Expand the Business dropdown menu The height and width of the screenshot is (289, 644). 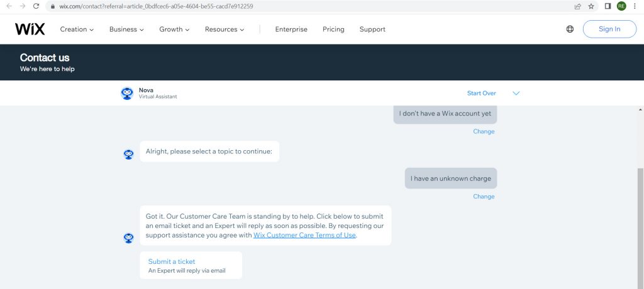coord(126,29)
